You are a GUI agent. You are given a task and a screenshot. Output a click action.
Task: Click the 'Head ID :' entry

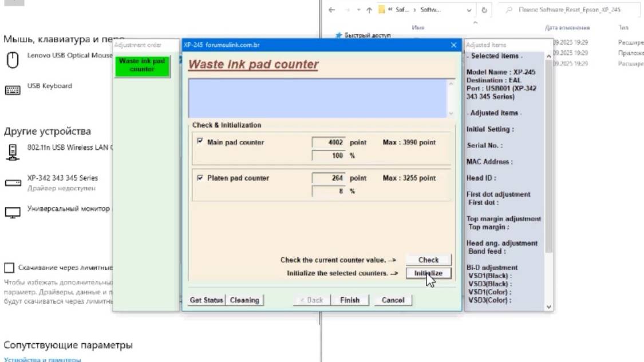481,178
